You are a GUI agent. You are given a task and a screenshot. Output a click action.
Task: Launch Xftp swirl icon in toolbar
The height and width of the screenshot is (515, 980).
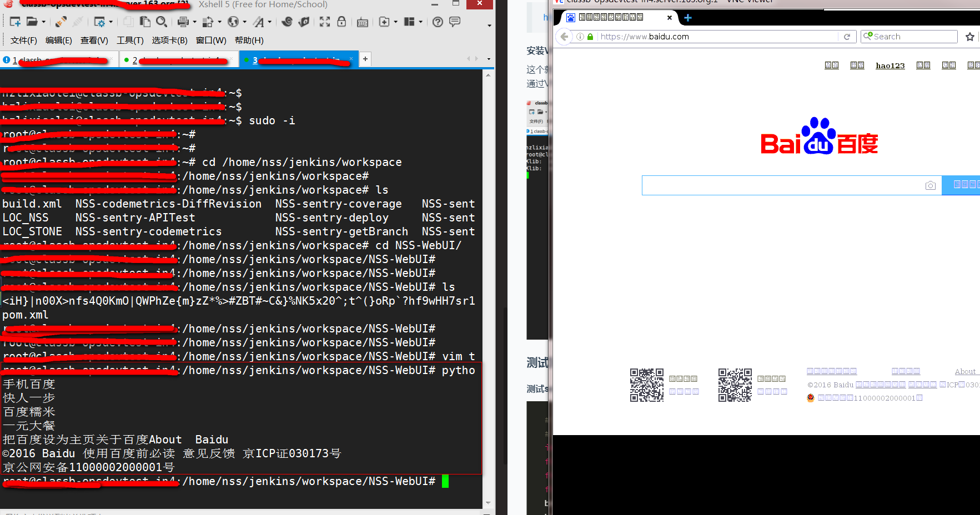287,22
